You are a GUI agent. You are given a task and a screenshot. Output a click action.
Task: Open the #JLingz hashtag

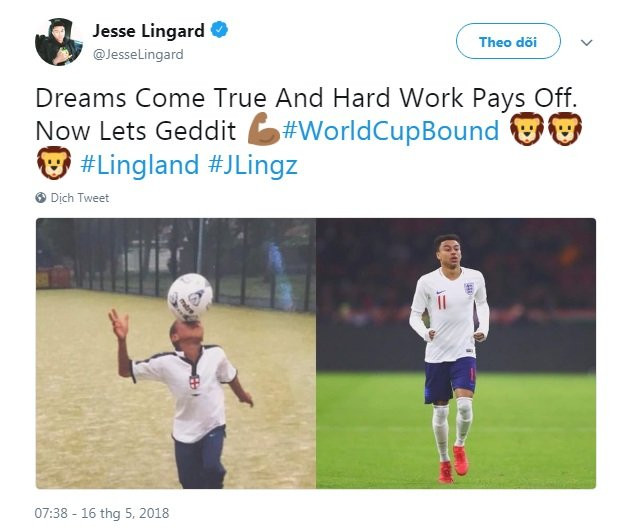tap(253, 164)
